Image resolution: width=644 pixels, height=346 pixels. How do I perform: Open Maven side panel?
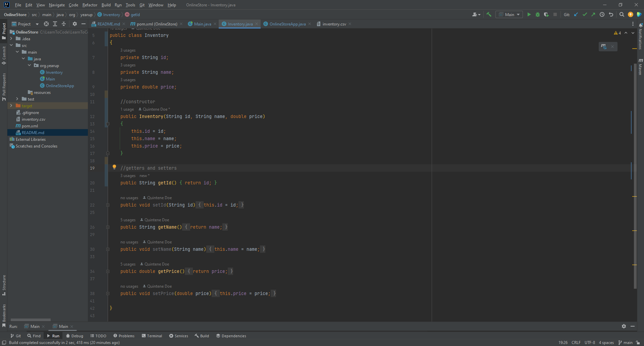(x=640, y=66)
